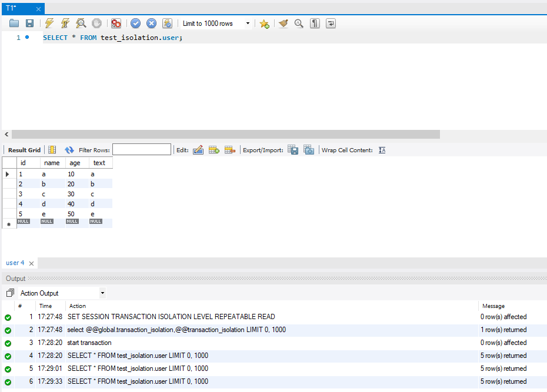Select SET SESSION TRANSACTION ISOLATION log row
The height and width of the screenshot is (392, 547).
coord(274,317)
